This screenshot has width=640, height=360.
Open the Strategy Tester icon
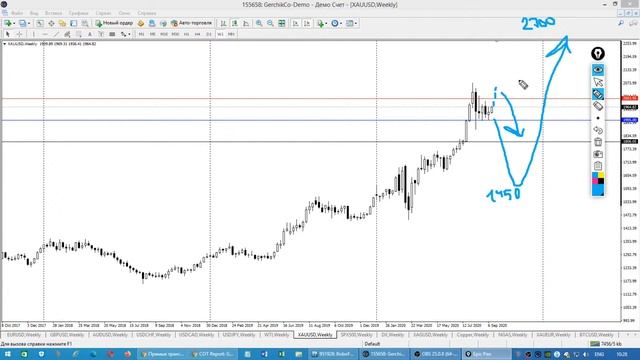coord(85,23)
